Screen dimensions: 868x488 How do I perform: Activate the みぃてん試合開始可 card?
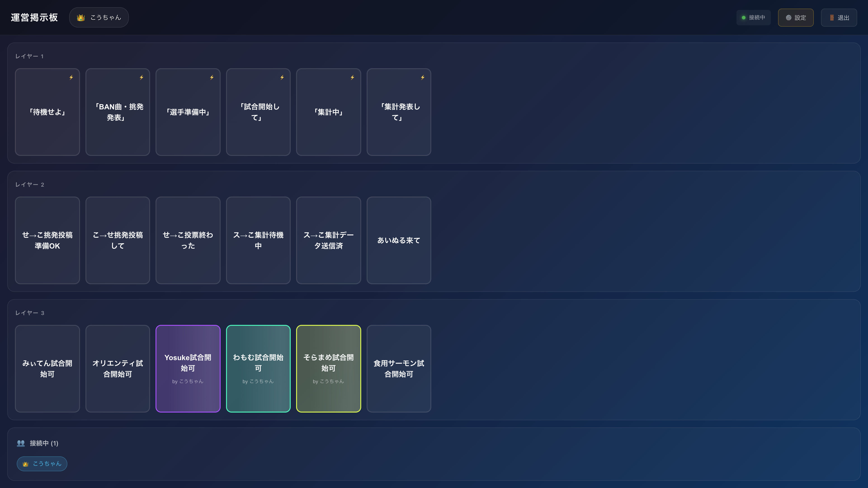[47, 368]
